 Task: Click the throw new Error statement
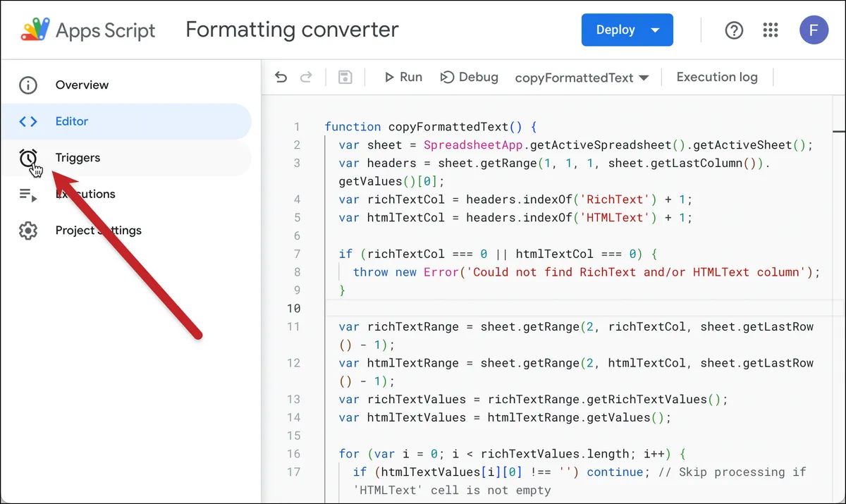coord(587,272)
